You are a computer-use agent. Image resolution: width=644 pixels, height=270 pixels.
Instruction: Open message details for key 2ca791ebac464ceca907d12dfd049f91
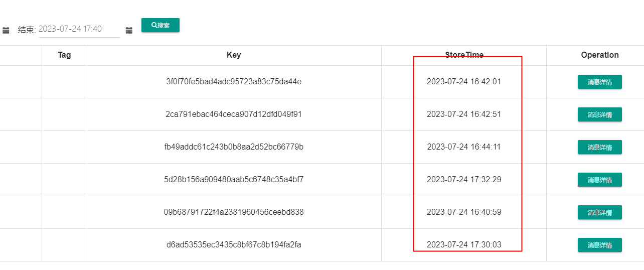(x=600, y=114)
